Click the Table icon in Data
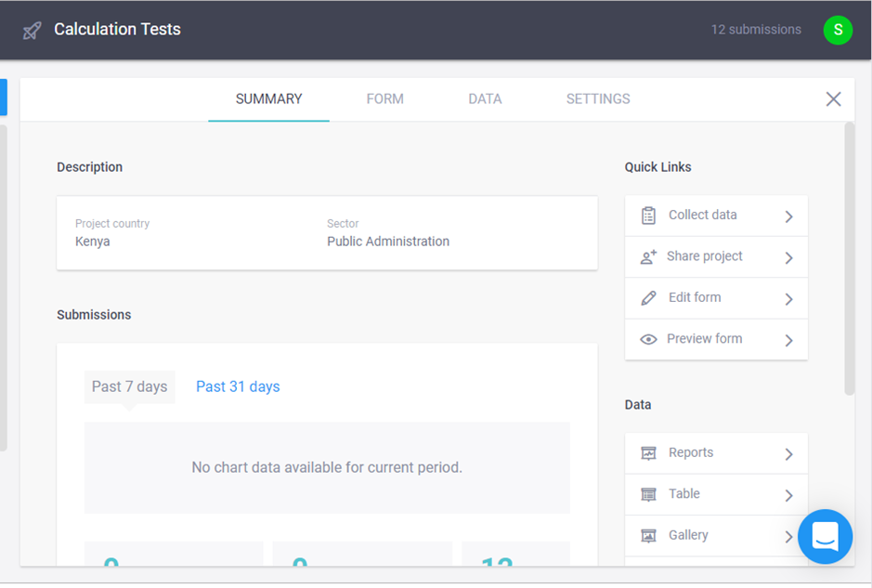Screen dimensions: 872x588 (648, 495)
